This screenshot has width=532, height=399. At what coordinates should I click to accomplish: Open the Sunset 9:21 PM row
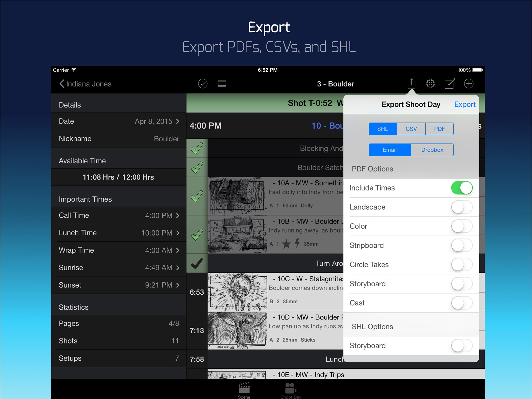pyautogui.click(x=119, y=285)
